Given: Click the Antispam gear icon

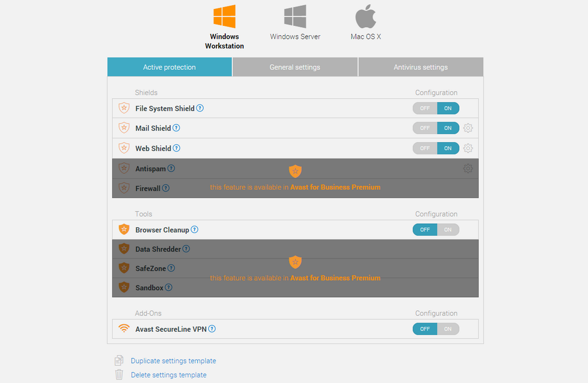Looking at the screenshot, I should [467, 169].
